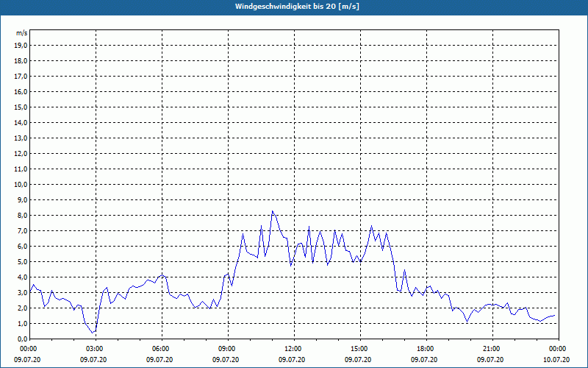Select the '19,0' y-axis label
The image size is (588, 368).
click(21, 46)
